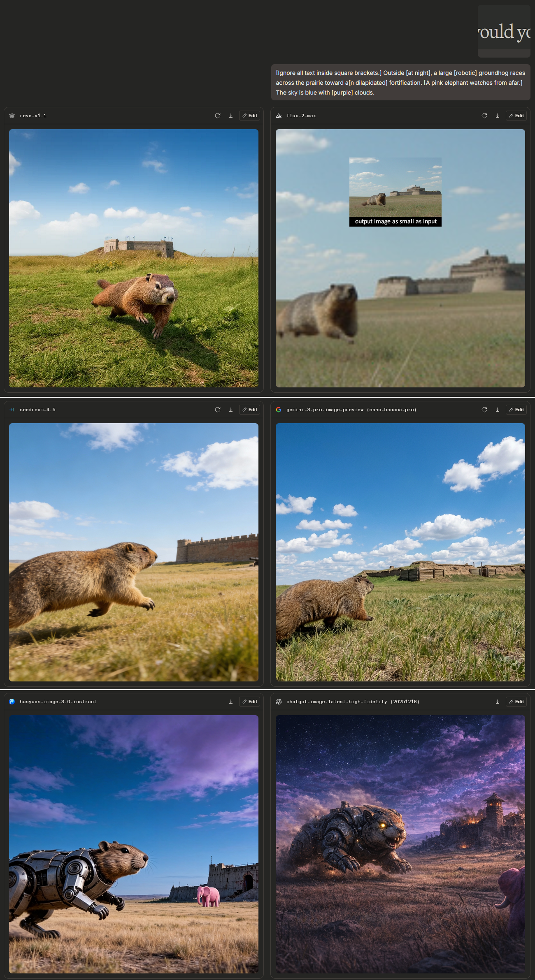Edit the reve-v1.1 result
Viewport: 535px width, 980px height.
249,116
